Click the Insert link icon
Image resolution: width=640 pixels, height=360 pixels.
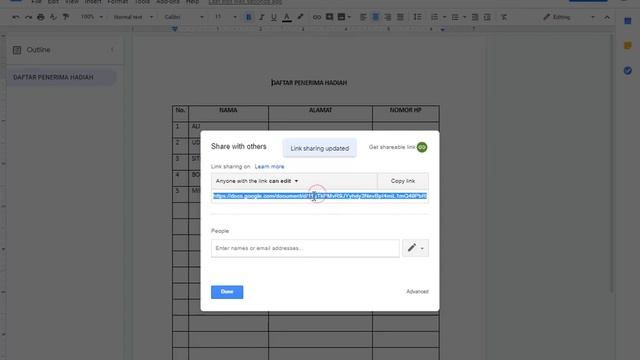point(317,17)
